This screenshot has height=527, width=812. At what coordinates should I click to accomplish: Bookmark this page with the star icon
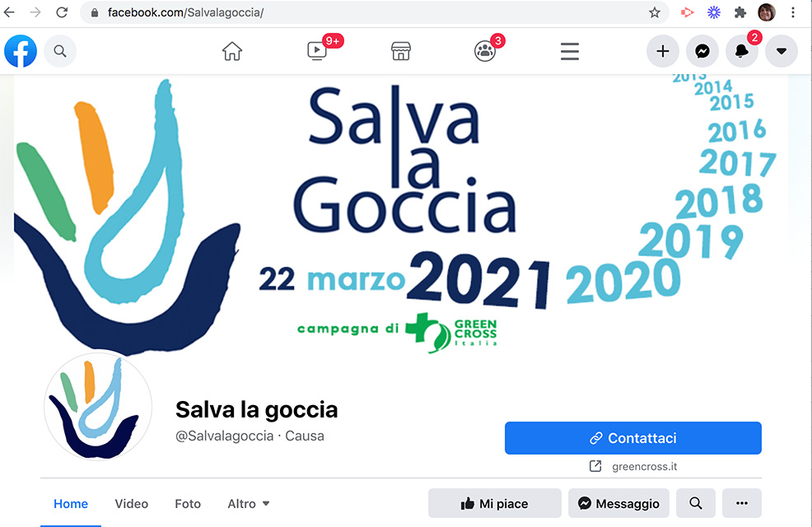point(655,12)
